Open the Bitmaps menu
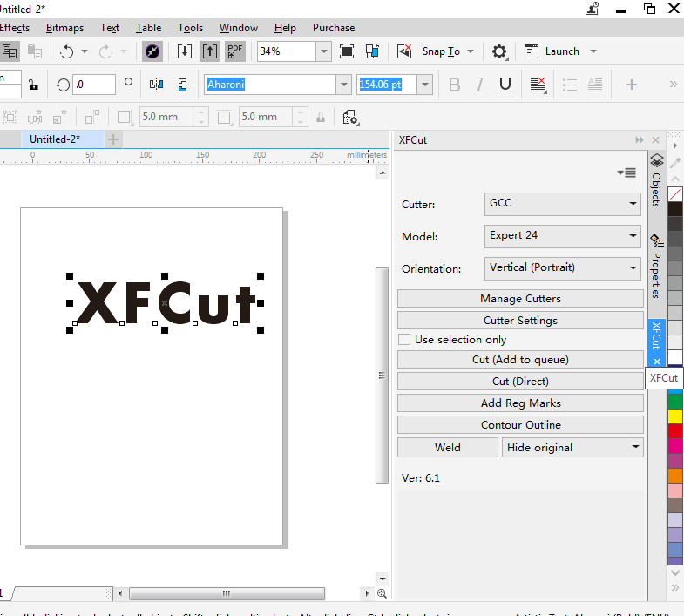684x616 pixels. 64,28
